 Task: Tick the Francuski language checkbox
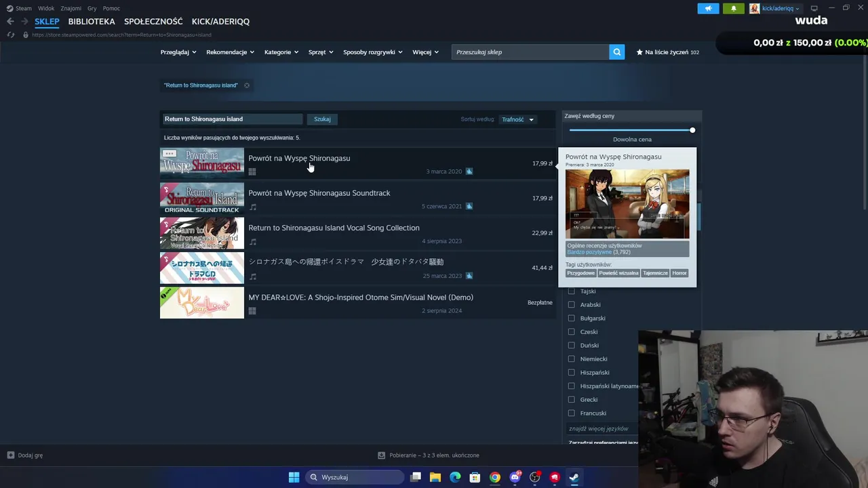571,413
